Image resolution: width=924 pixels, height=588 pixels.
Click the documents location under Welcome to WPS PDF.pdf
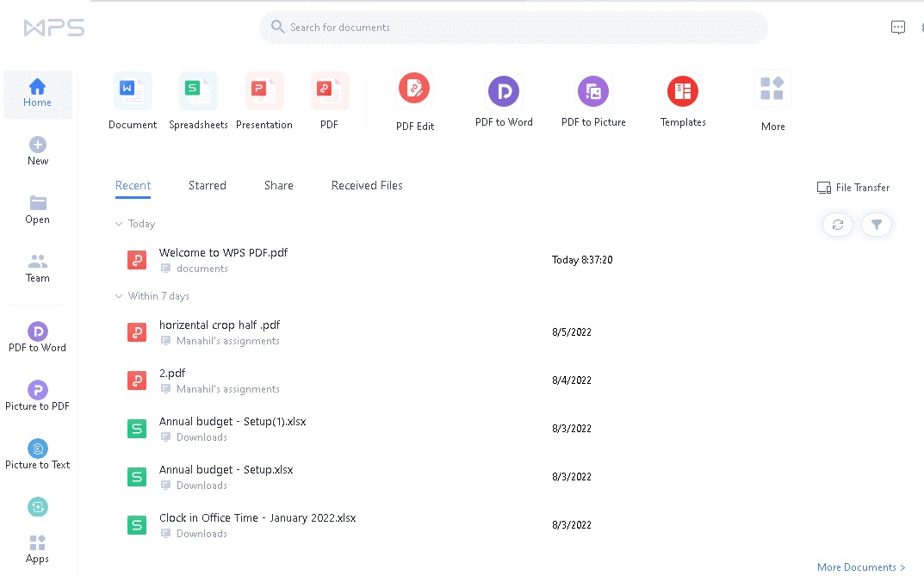tap(202, 269)
